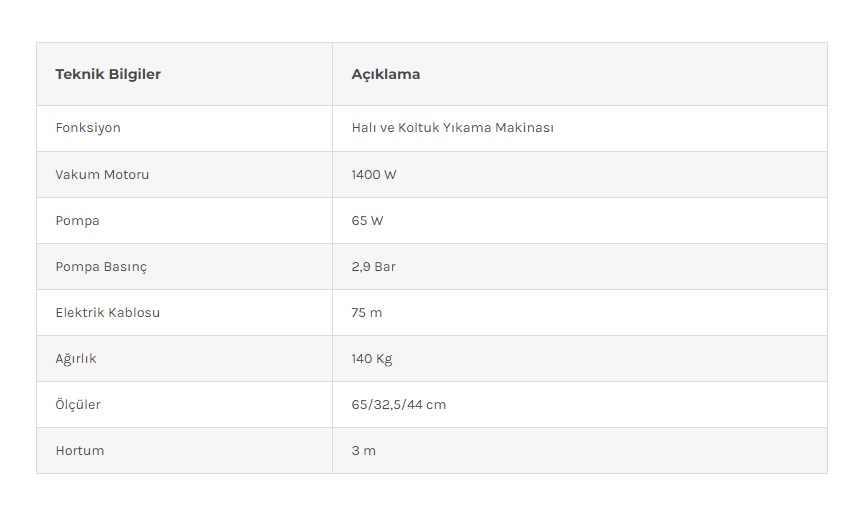
Task: Click the 3 m hose value
Action: click(364, 450)
